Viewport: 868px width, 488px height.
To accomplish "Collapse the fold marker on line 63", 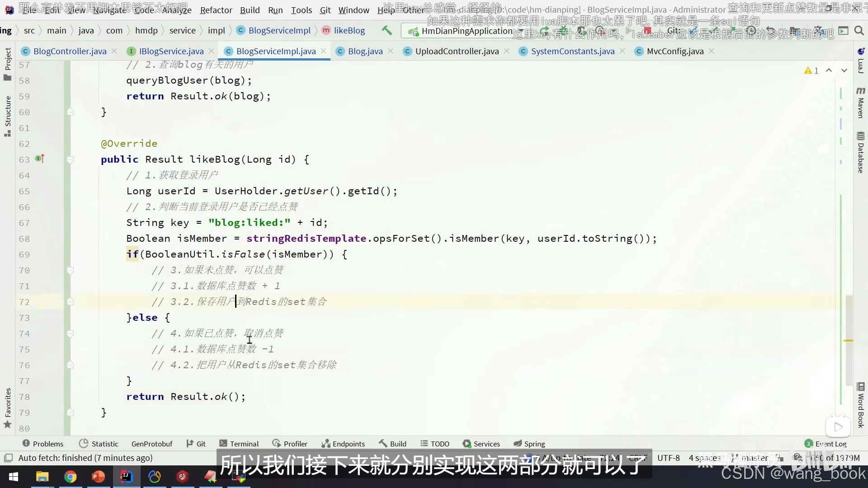I will tap(70, 159).
